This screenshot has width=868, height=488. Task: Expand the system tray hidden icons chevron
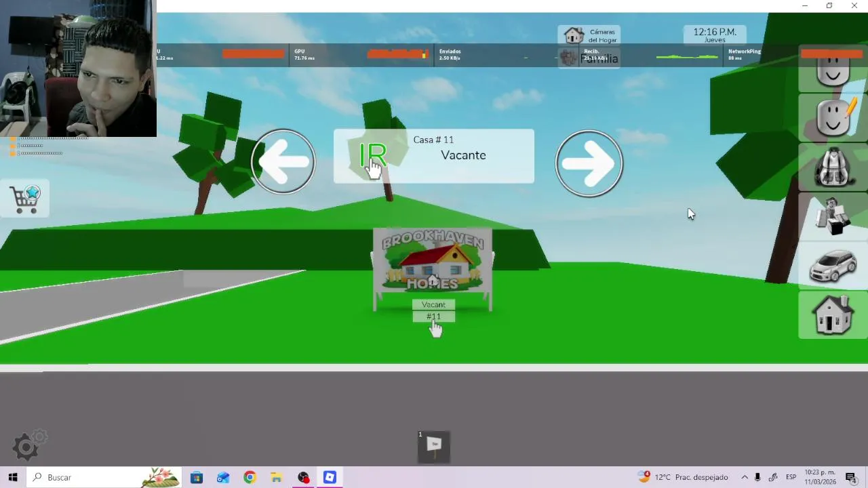745,477
